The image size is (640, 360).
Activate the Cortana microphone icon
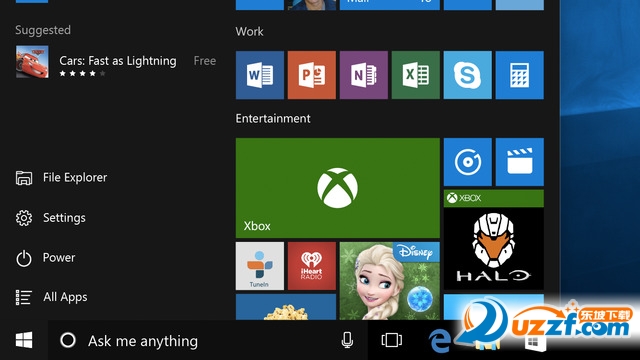click(347, 340)
